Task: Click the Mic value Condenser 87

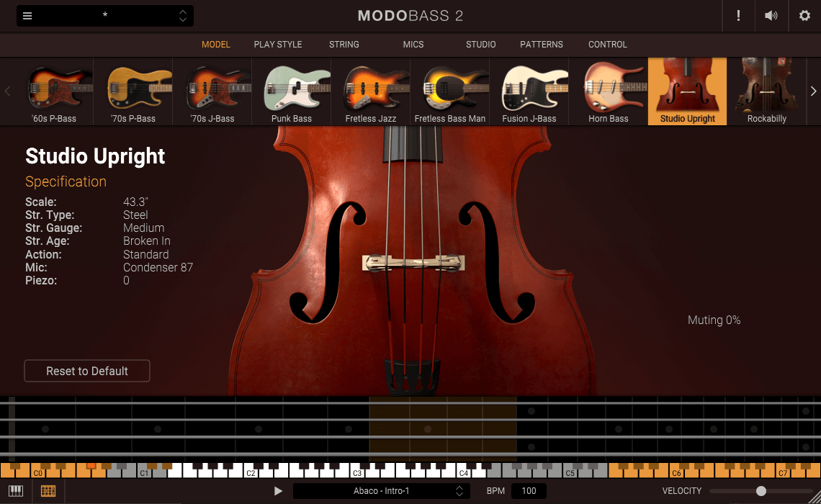Action: [x=158, y=268]
